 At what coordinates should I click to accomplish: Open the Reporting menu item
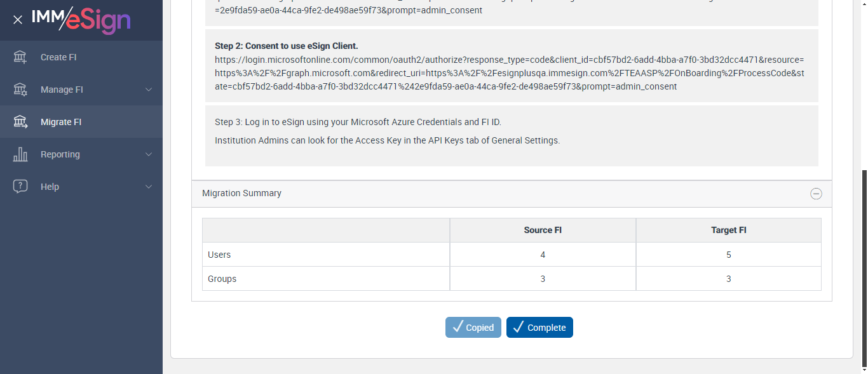pyautogui.click(x=60, y=154)
